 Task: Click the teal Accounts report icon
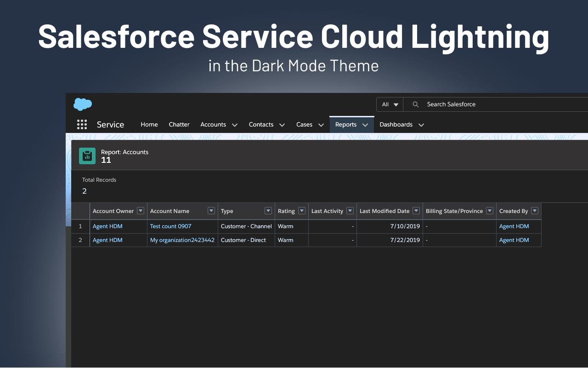coord(87,155)
